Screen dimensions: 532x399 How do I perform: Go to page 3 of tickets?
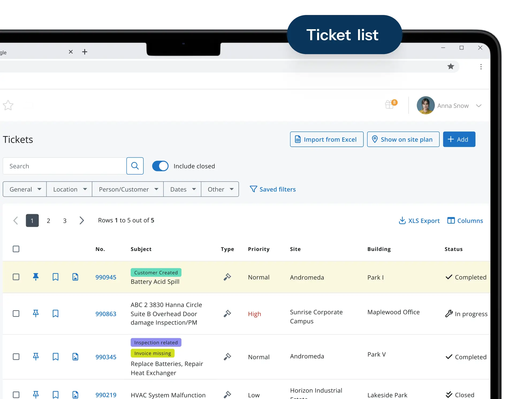pyautogui.click(x=65, y=221)
